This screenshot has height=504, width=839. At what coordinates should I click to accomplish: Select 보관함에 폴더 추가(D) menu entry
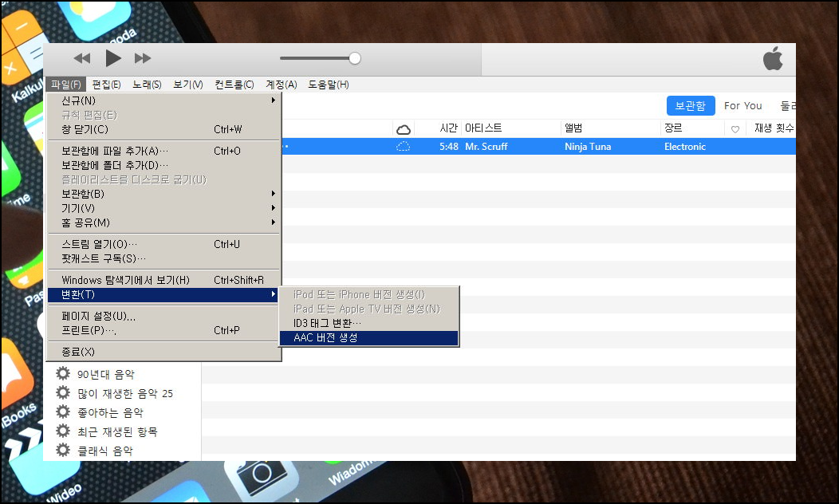point(163,165)
